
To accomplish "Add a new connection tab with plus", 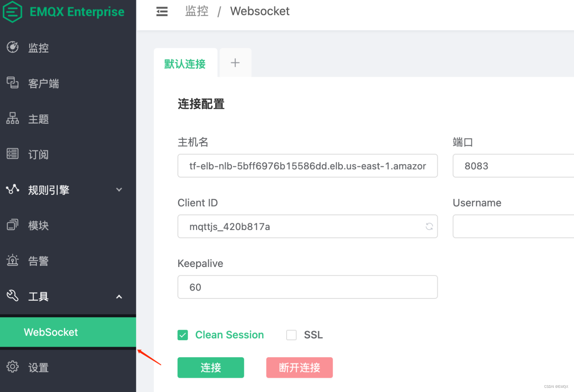I will pyautogui.click(x=235, y=63).
